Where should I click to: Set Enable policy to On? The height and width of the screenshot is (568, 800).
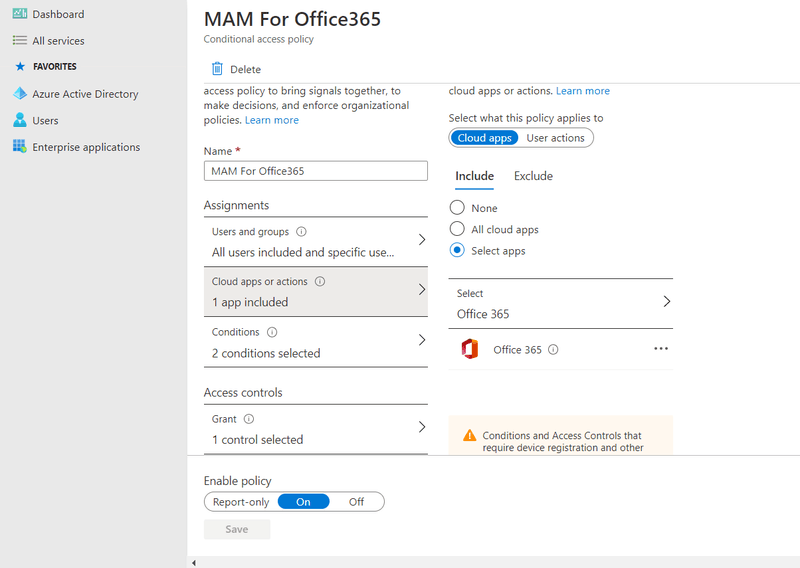pyautogui.click(x=303, y=502)
